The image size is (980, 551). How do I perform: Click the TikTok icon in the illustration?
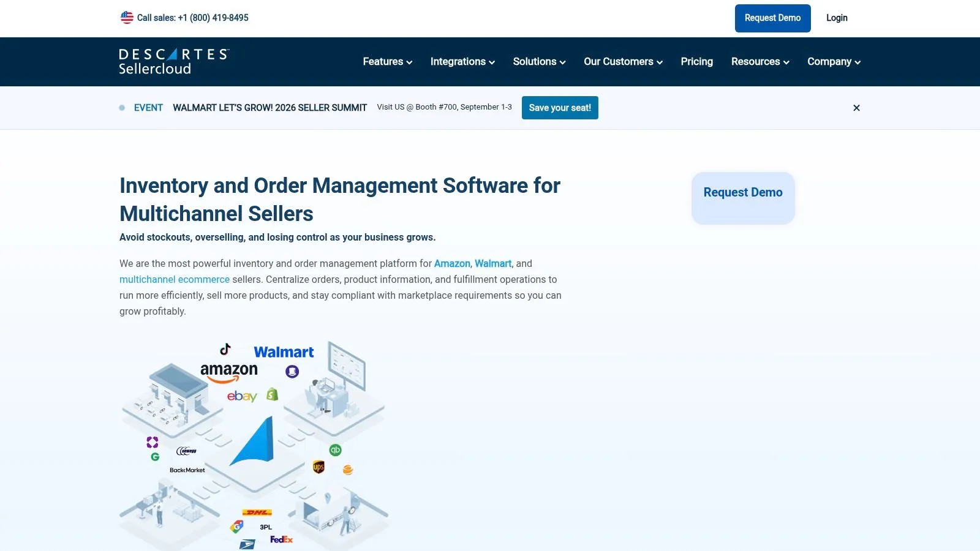click(225, 349)
